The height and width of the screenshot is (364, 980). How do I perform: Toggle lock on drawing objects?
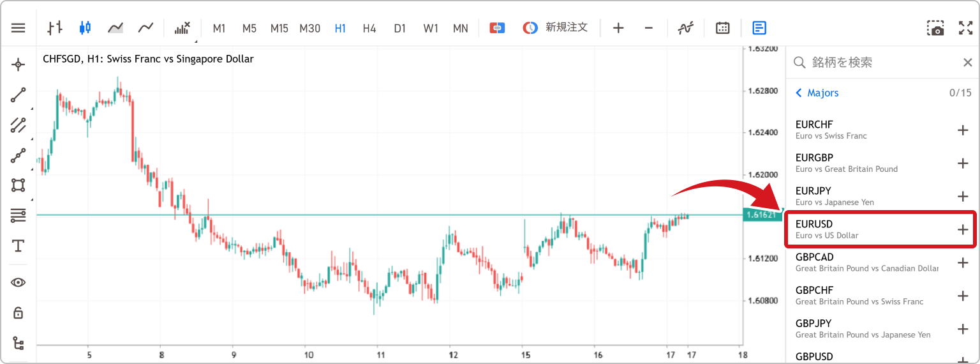(19, 313)
